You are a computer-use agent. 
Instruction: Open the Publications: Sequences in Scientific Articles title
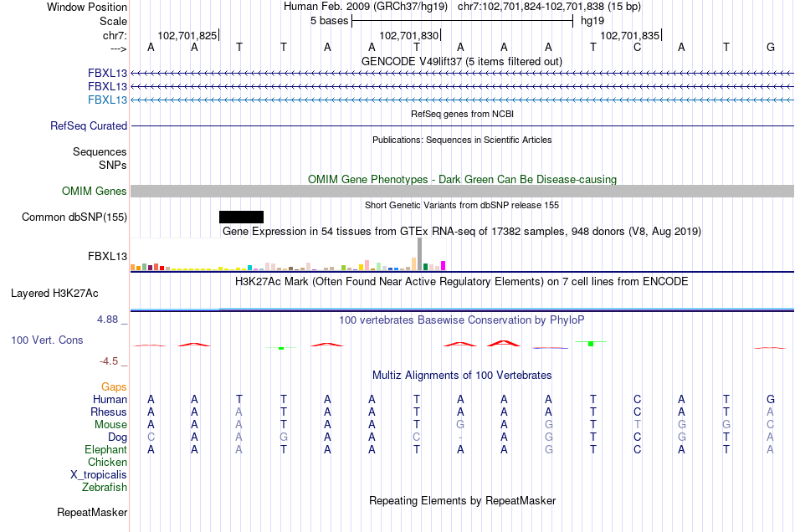462,140
